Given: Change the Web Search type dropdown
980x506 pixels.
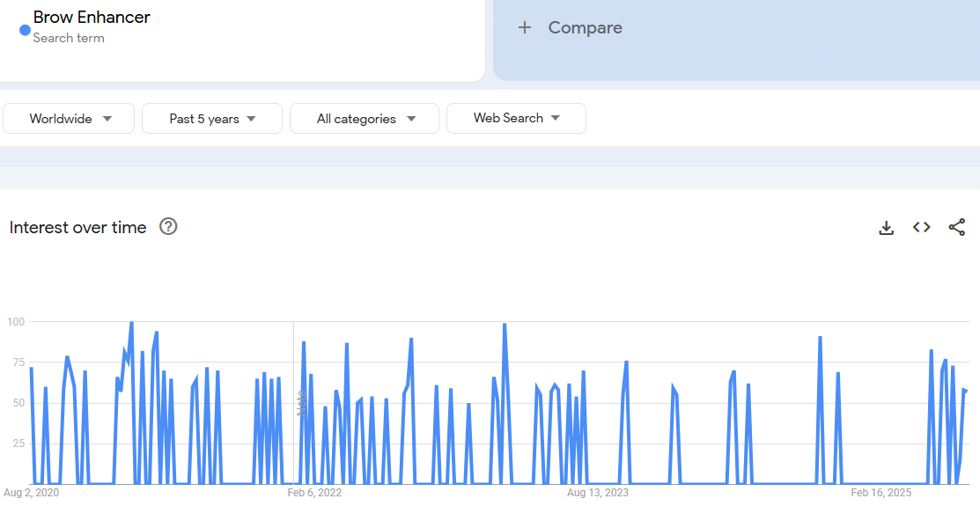Looking at the screenshot, I should (x=516, y=118).
